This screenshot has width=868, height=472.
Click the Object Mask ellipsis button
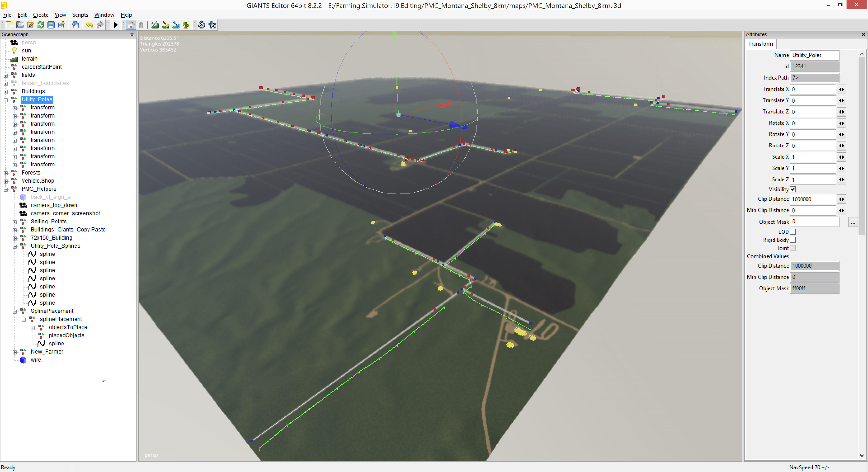tap(852, 222)
